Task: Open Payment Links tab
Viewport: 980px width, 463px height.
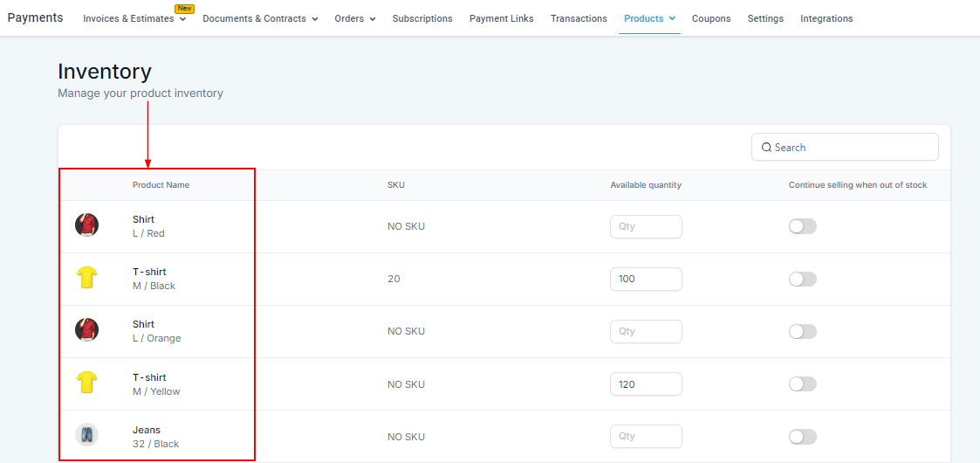Action: (x=501, y=18)
